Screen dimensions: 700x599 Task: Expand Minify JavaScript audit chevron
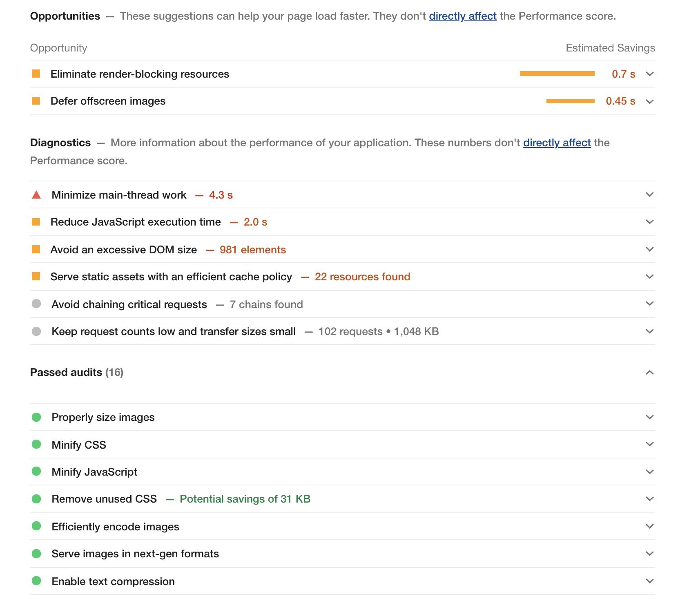point(649,472)
